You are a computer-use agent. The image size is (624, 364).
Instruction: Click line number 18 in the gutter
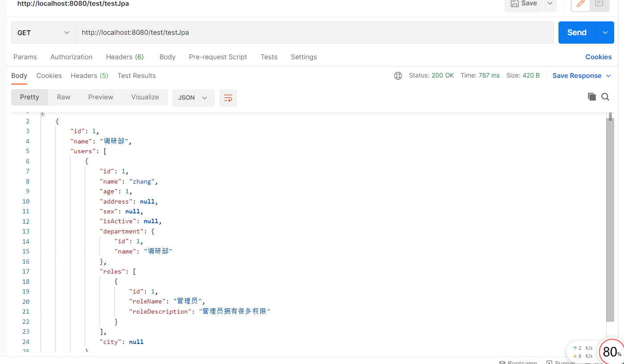click(25, 282)
